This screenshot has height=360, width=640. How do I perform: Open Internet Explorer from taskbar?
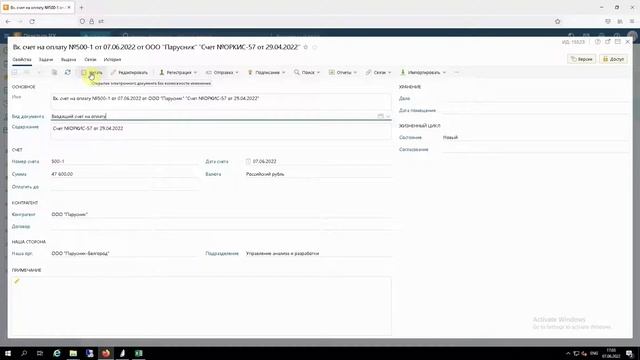point(57,353)
